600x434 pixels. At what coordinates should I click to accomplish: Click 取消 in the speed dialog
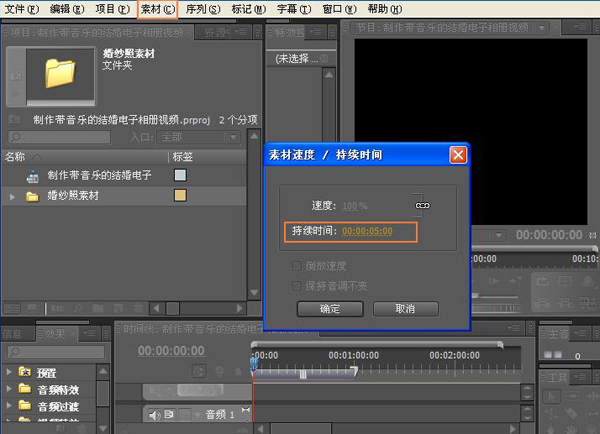[405, 309]
